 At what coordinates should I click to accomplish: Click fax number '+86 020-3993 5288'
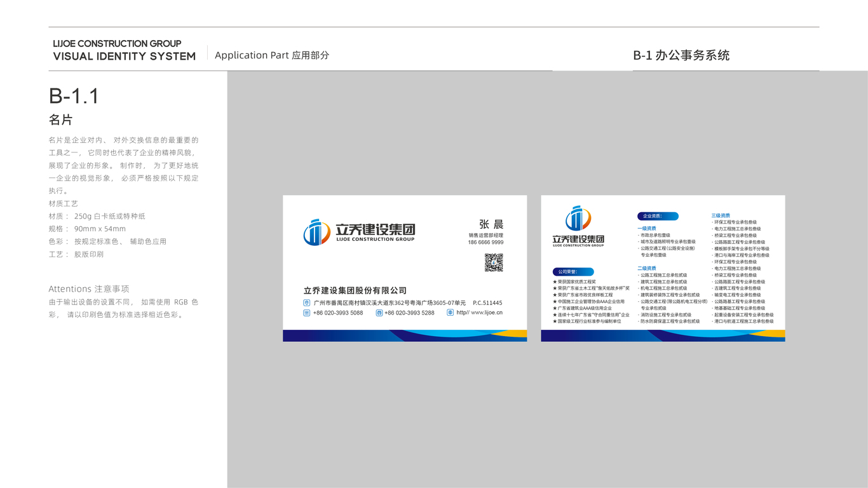tap(409, 313)
